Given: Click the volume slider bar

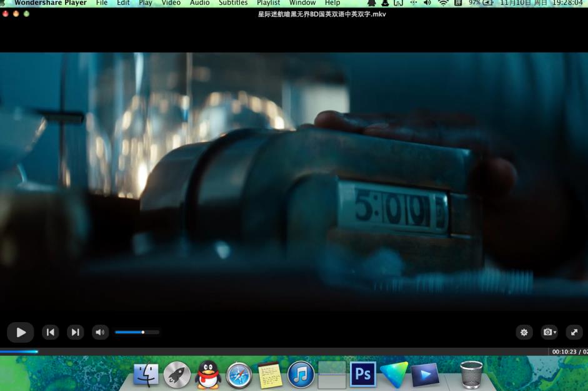Looking at the screenshot, I should click(137, 332).
